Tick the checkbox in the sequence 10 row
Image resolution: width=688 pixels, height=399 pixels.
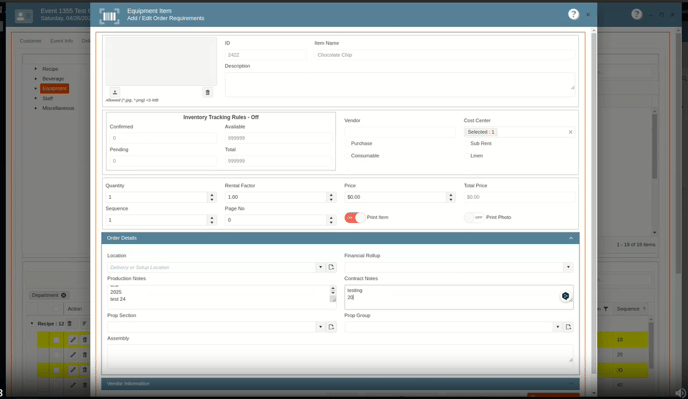point(56,339)
